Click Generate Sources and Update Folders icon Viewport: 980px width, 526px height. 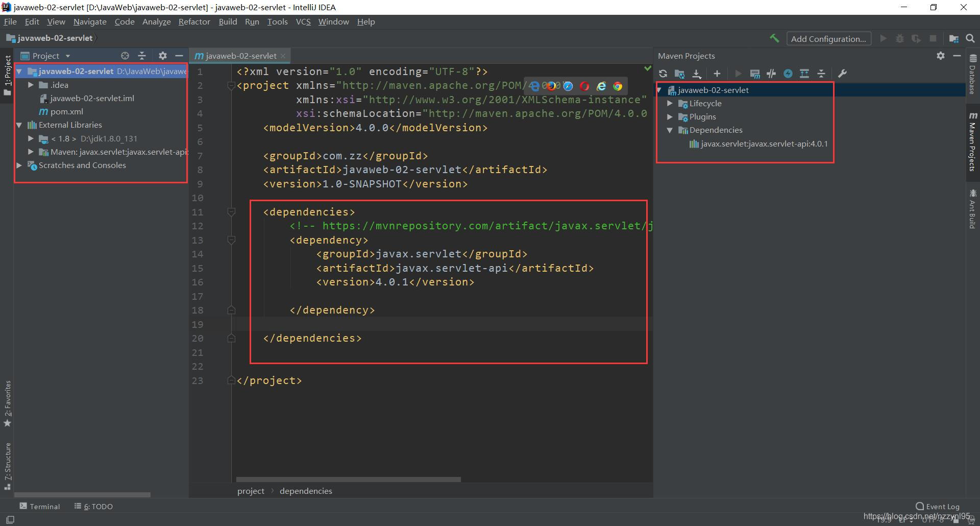679,74
